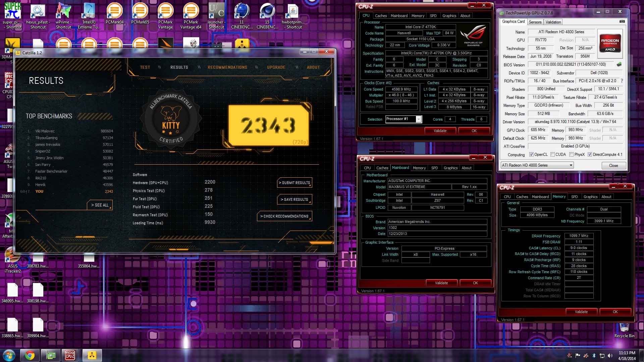Screen dimensions: 644x362
Task: Open PCMark Vantage x64 icon
Action: (191, 15)
